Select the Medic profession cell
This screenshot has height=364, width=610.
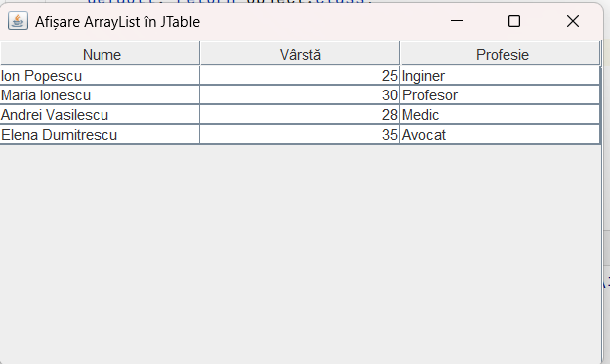click(500, 114)
